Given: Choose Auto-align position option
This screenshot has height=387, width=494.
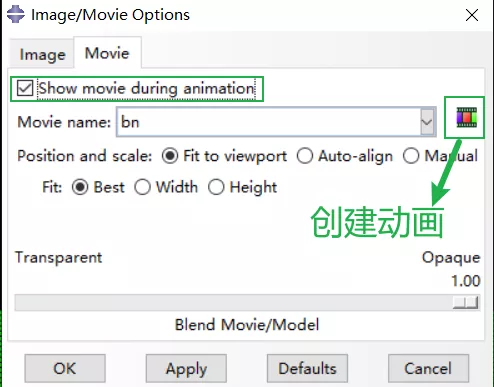Looking at the screenshot, I should coord(305,156).
